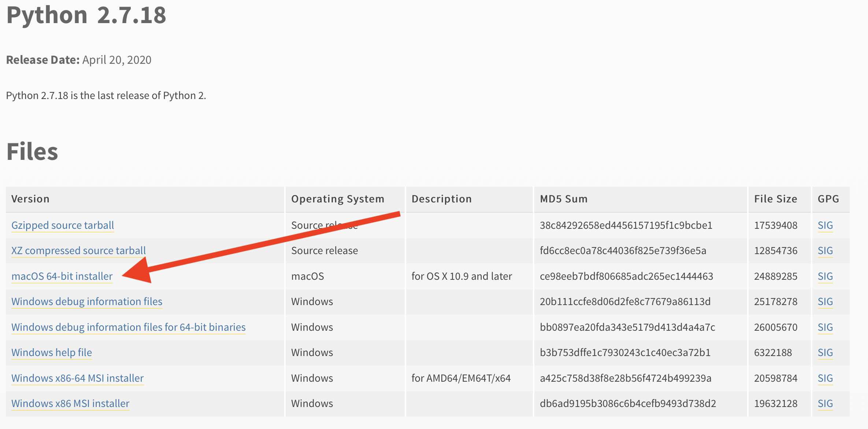This screenshot has width=868, height=429.
Task: Open the macOS 64-bit installer link
Action: point(61,276)
